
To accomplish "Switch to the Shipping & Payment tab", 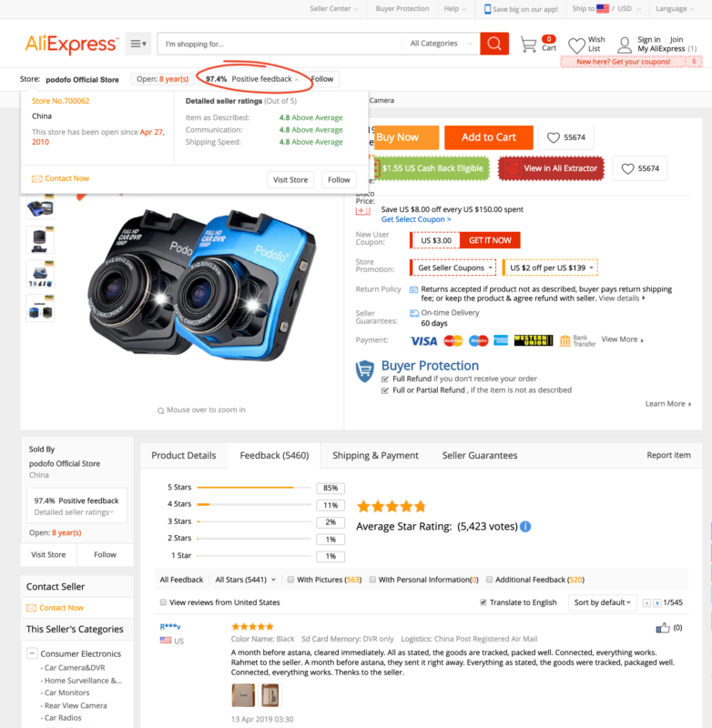I will [375, 456].
